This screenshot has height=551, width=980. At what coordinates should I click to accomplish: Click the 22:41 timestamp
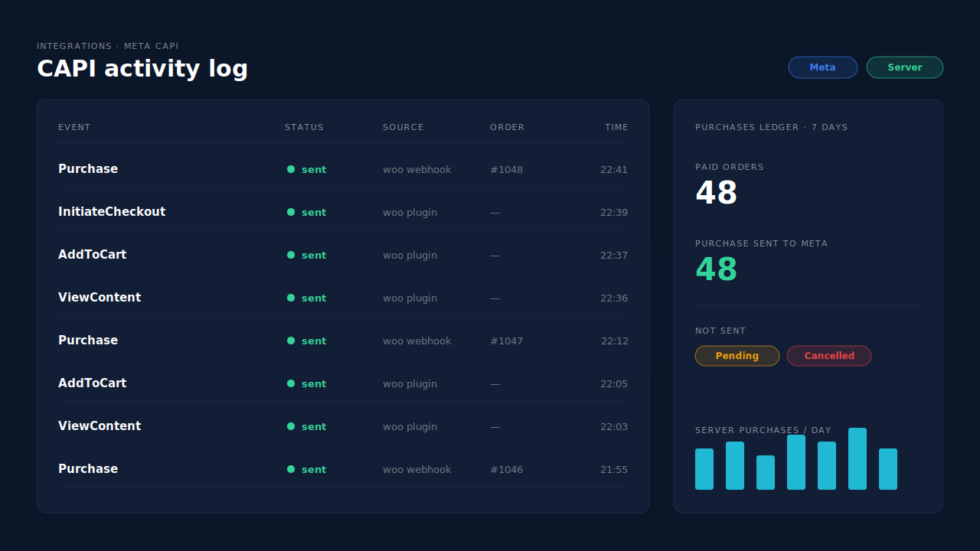pyautogui.click(x=614, y=169)
